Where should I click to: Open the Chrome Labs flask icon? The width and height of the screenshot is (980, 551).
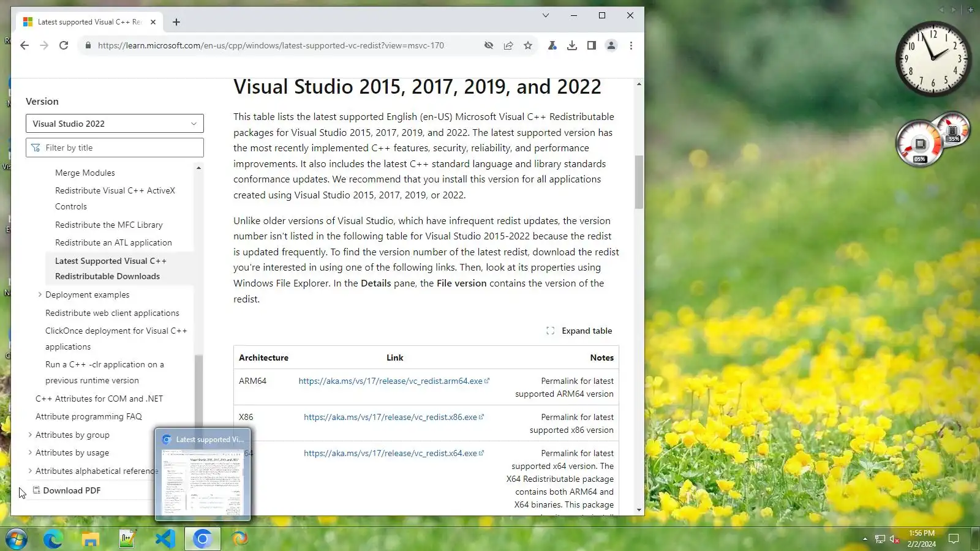(552, 45)
